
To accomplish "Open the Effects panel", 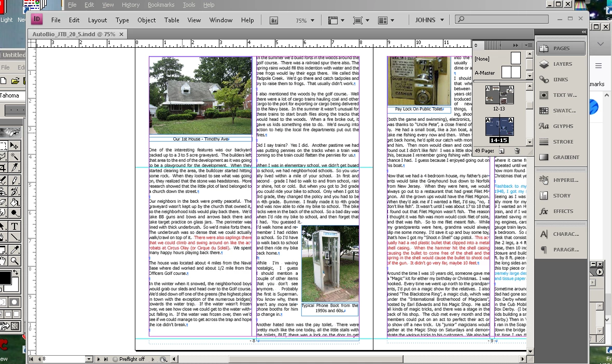I will [561, 212].
